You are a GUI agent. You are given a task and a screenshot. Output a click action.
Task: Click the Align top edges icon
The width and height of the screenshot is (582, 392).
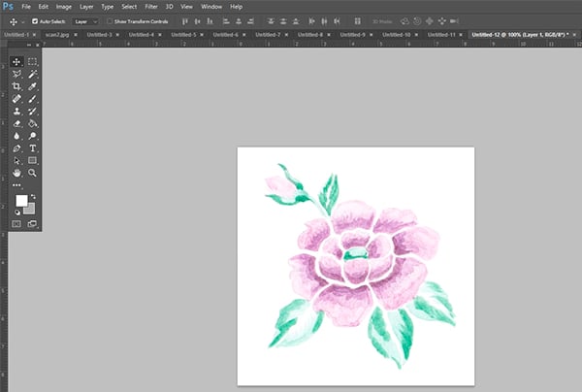click(x=185, y=21)
